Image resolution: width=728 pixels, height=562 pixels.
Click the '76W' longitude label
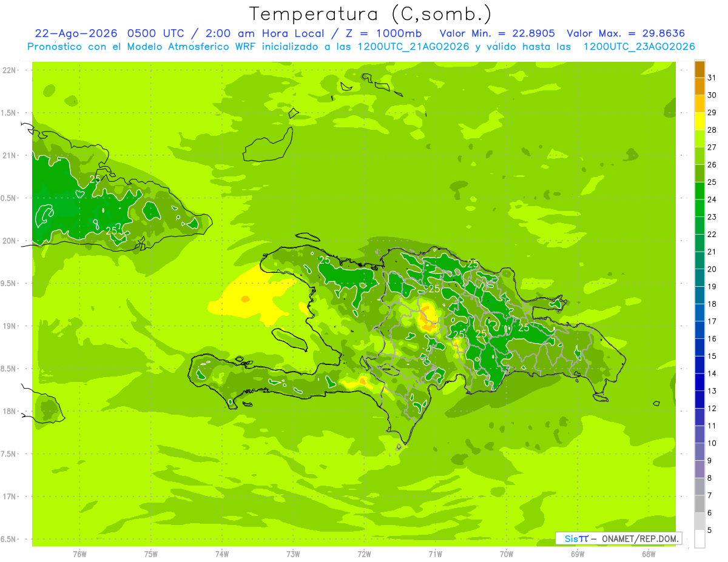(79, 554)
